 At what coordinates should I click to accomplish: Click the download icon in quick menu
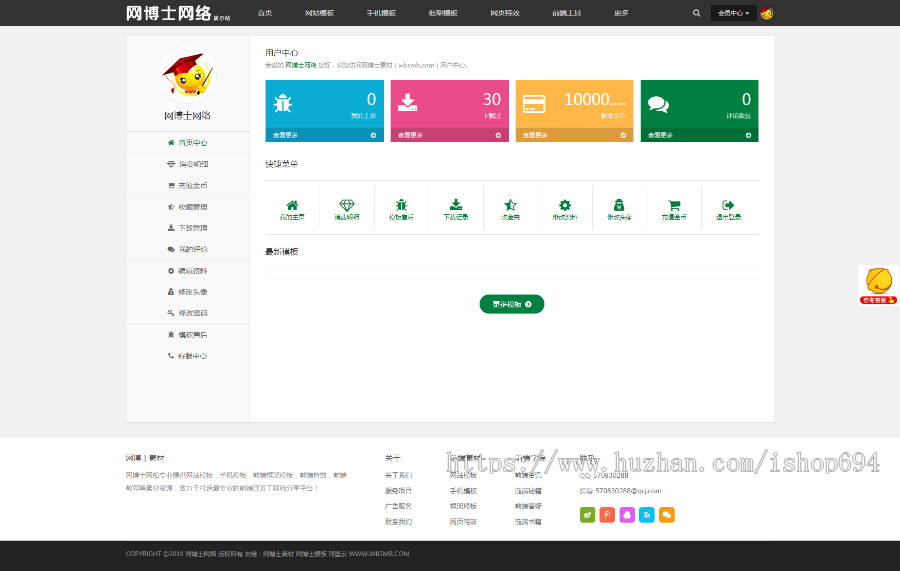click(456, 205)
